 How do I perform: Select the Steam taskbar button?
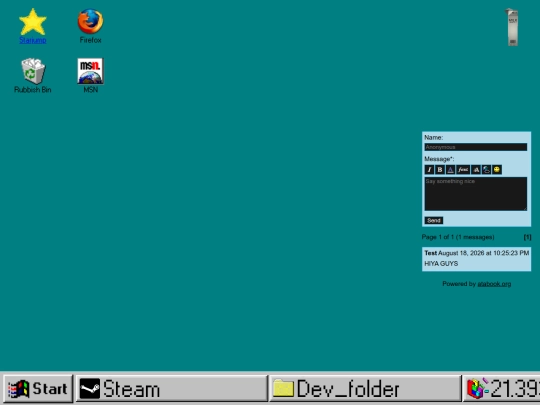tap(172, 389)
